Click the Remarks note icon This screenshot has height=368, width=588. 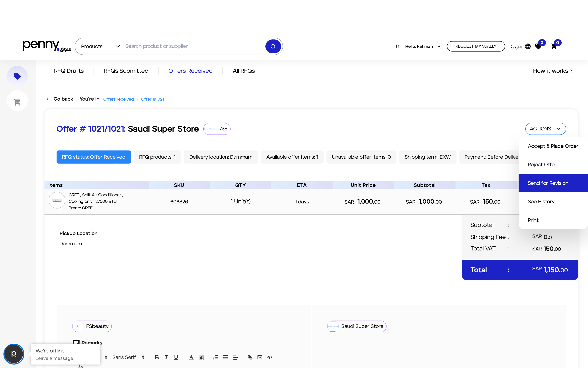[76, 342]
